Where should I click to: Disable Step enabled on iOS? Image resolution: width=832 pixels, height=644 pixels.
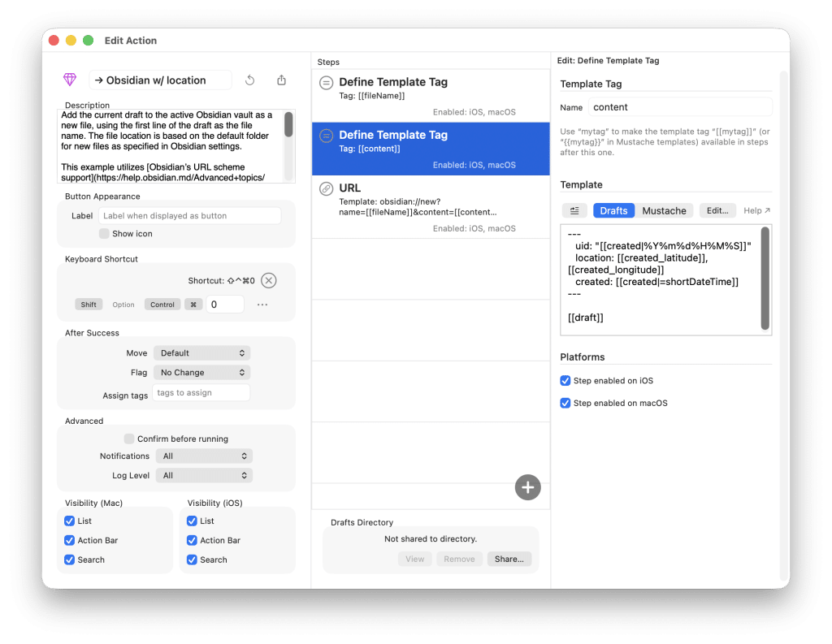(565, 381)
